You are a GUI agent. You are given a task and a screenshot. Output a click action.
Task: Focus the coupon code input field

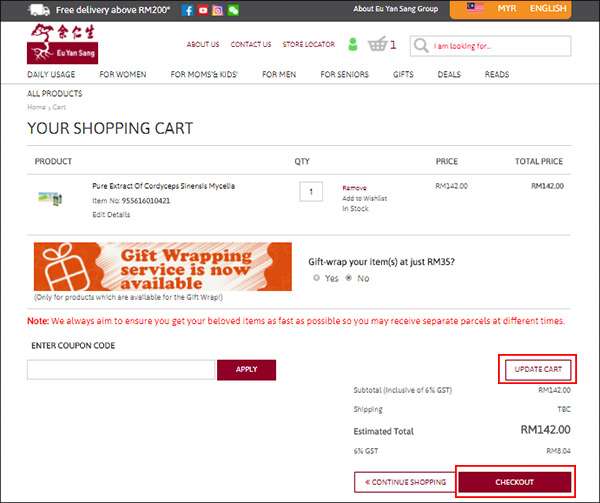[121, 370]
